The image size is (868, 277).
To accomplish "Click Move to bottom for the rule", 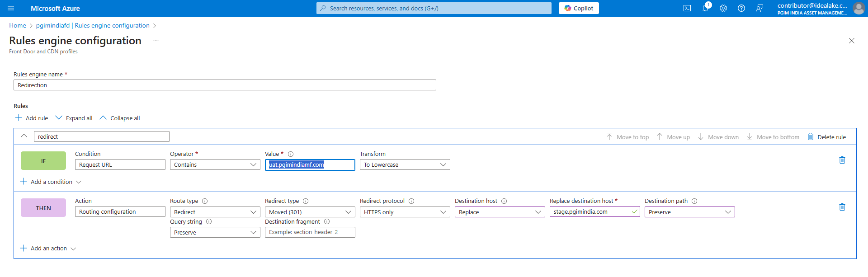I will tap(773, 137).
